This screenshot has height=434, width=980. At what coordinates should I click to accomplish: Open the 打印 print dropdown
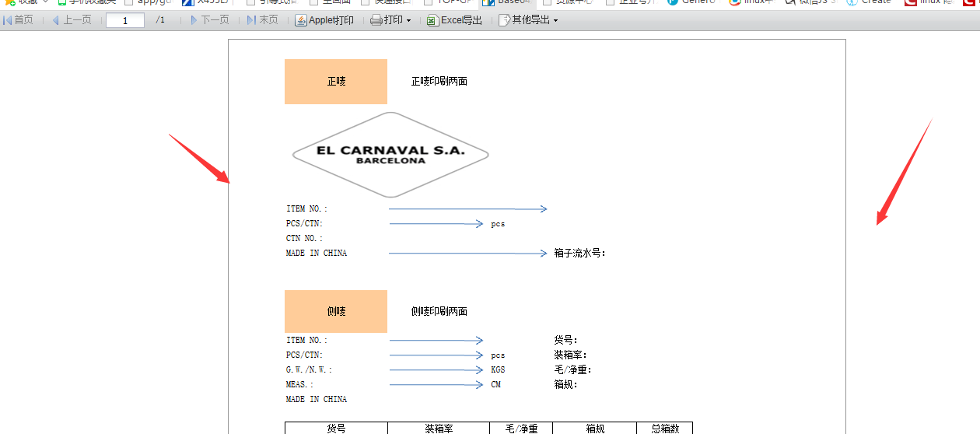coord(390,19)
